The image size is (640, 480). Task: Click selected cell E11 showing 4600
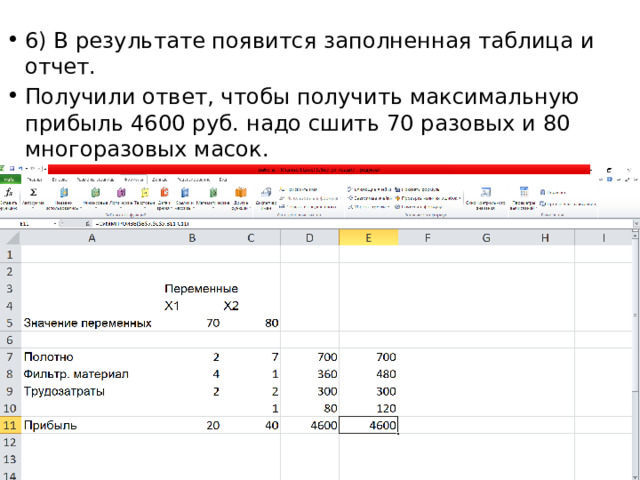(x=368, y=425)
